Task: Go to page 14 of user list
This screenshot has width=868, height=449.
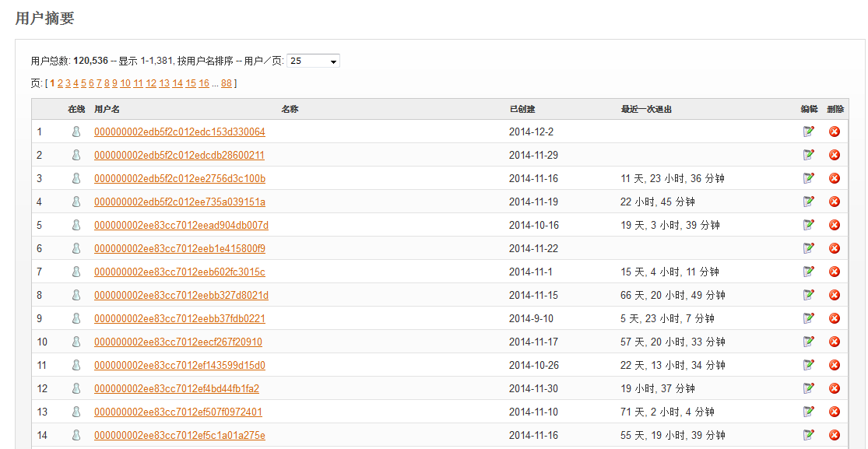Action: (177, 83)
